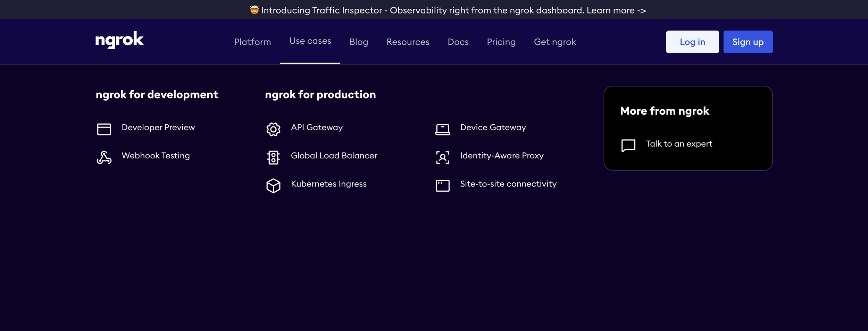Open the Pricing page link
The image size is (868, 331).
(501, 42)
